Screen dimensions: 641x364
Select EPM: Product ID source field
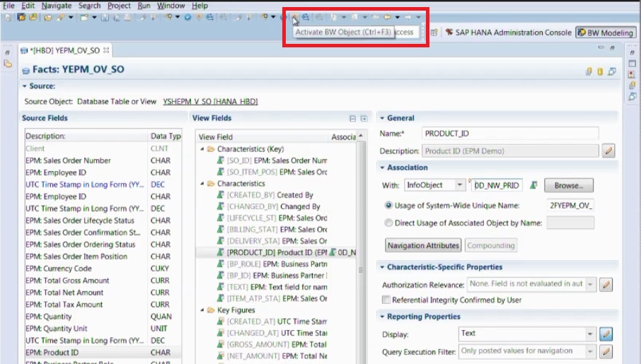coord(103,352)
